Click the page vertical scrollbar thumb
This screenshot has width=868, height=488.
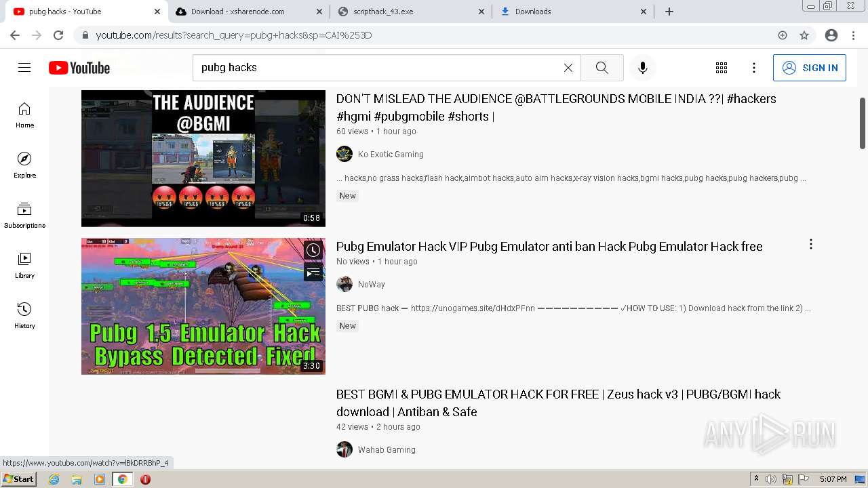click(863, 123)
